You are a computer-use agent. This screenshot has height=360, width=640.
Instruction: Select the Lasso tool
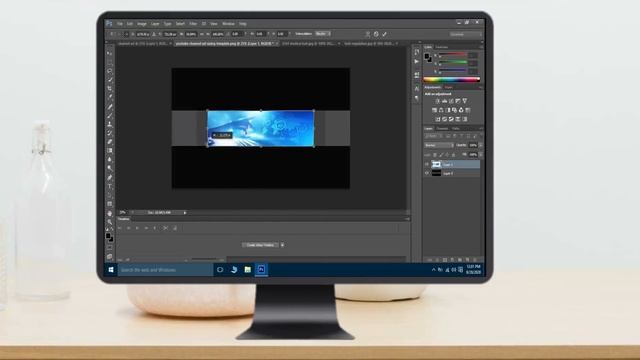109,71
